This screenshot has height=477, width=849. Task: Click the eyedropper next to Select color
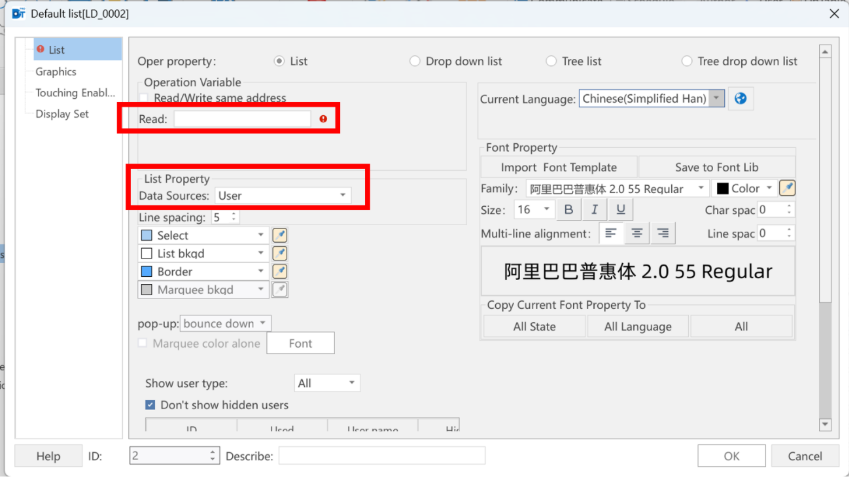[x=279, y=236]
